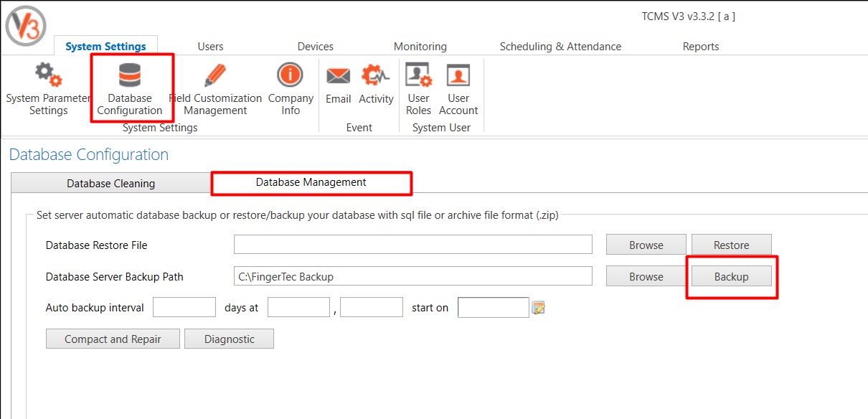This screenshot has width=868, height=419.
Task: Open the start on date calendar picker
Action: pyautogui.click(x=539, y=308)
